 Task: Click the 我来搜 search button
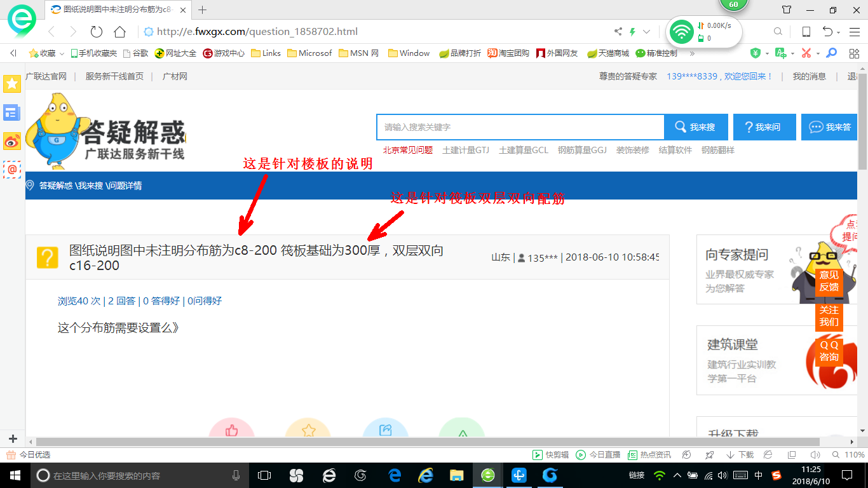695,127
